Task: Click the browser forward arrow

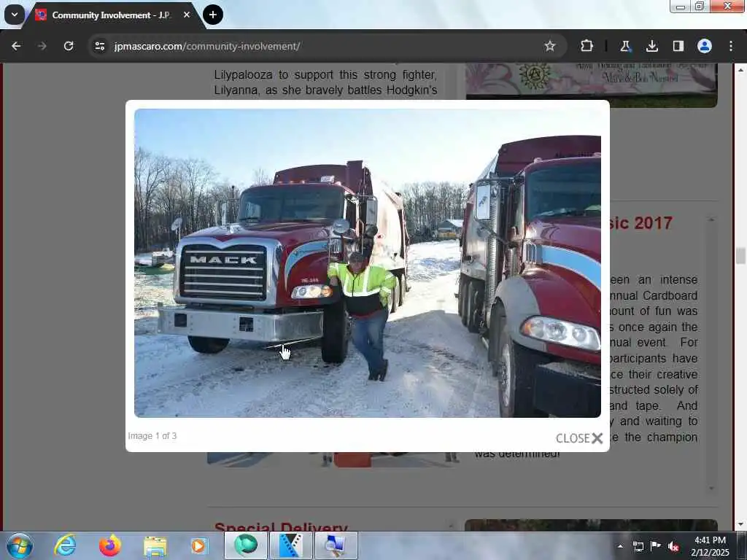Action: pyautogui.click(x=42, y=46)
